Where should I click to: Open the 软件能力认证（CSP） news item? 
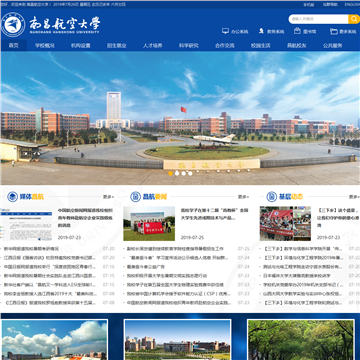coord(179,294)
